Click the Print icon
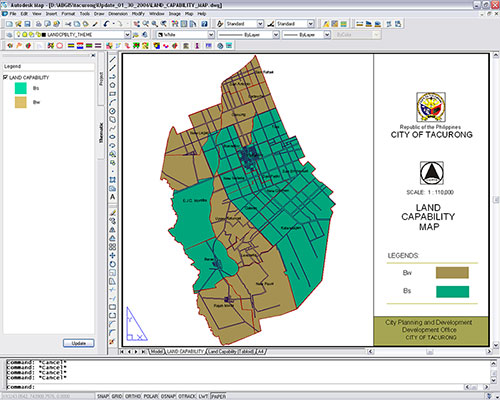The image size is (500, 400). tap(39, 24)
